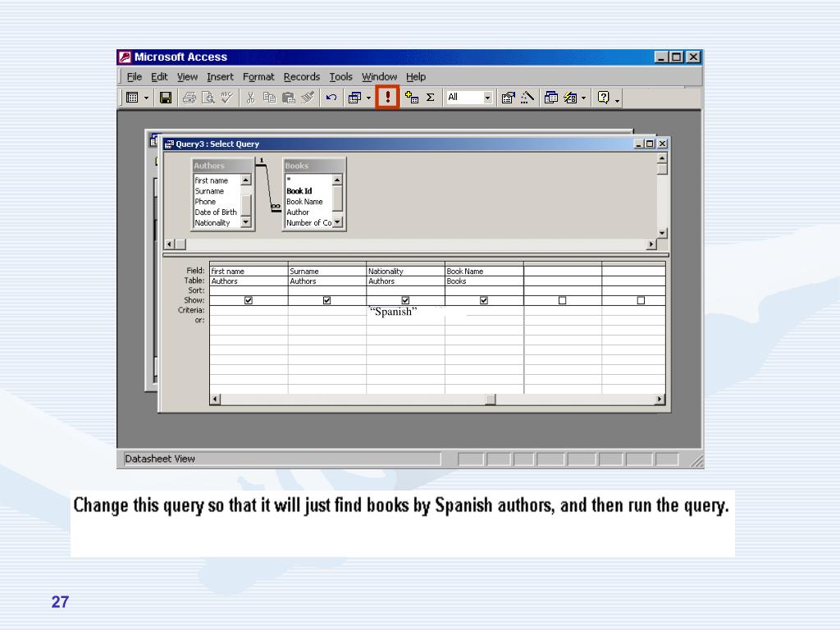840x630 pixels.
Task: Click table pane vertical scrollbar down arrow
Action: [x=662, y=232]
